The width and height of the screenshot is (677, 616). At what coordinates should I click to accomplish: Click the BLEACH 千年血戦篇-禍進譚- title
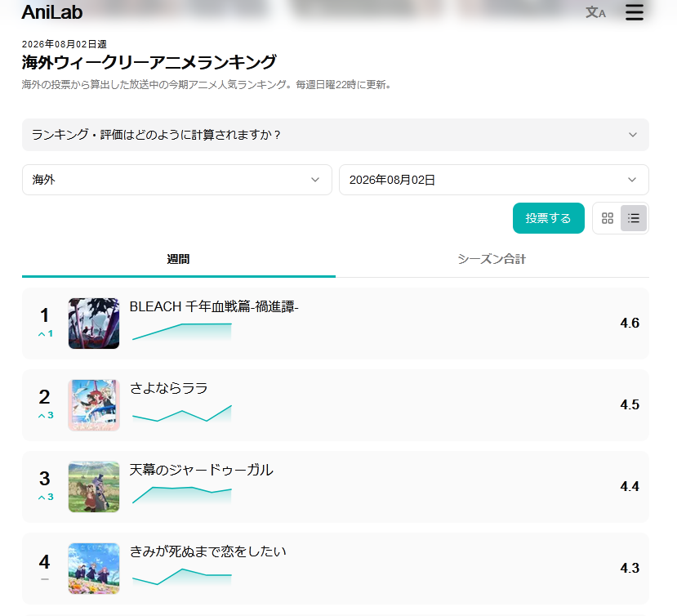tap(214, 306)
